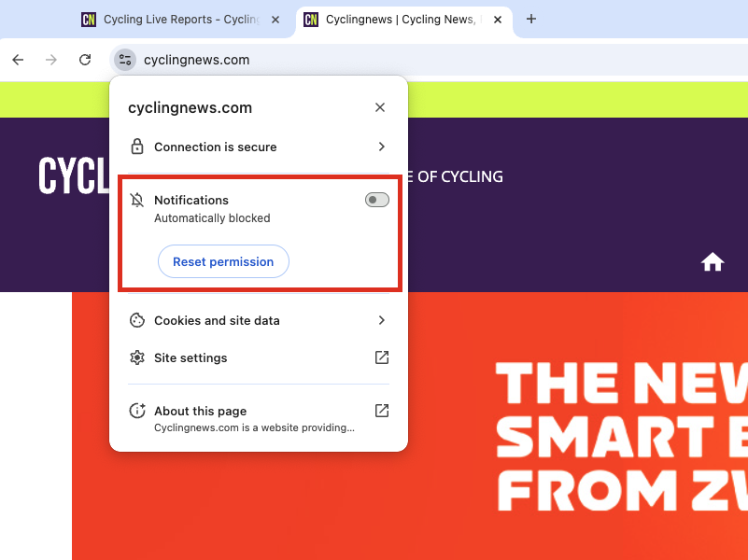Open Site settings entry
This screenshot has height=560, width=748.
click(259, 357)
